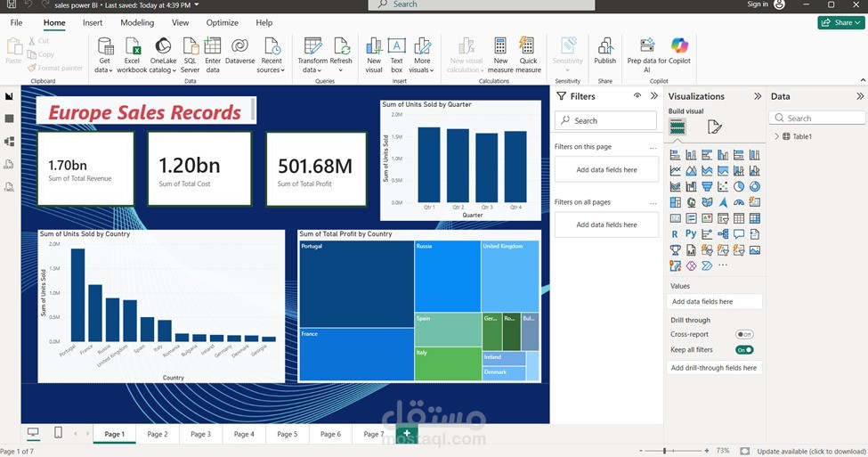Get more visuals ellipsis in Visualizations

[x=723, y=265]
